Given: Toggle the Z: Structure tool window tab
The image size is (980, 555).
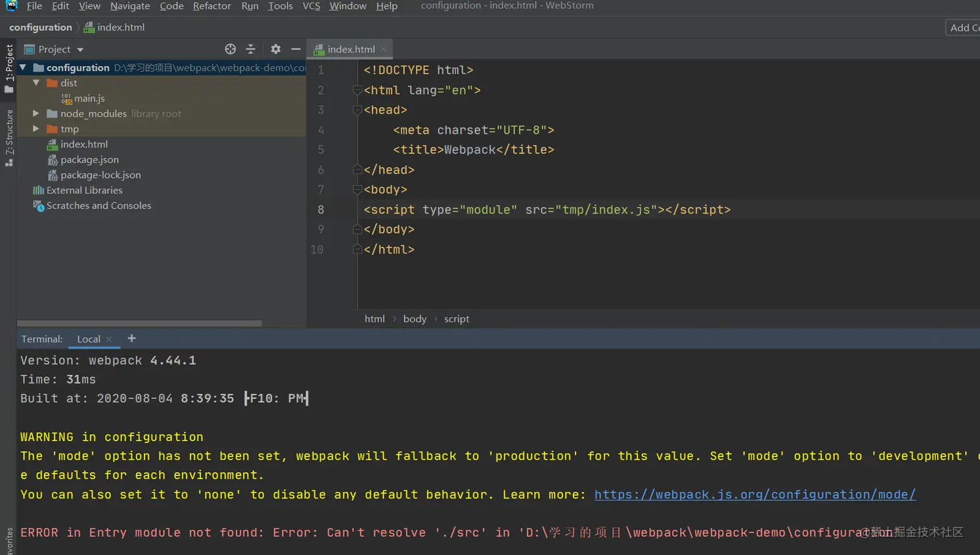Looking at the screenshot, I should point(8,138).
